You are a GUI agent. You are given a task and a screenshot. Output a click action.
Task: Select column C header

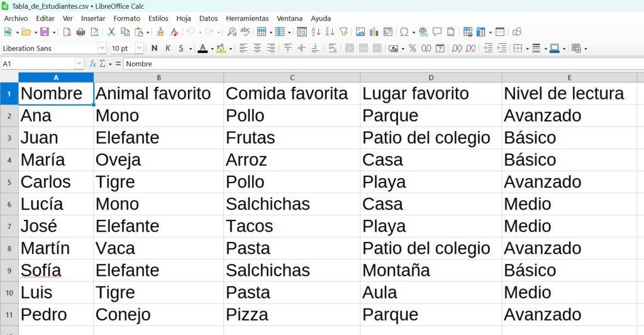click(x=292, y=77)
